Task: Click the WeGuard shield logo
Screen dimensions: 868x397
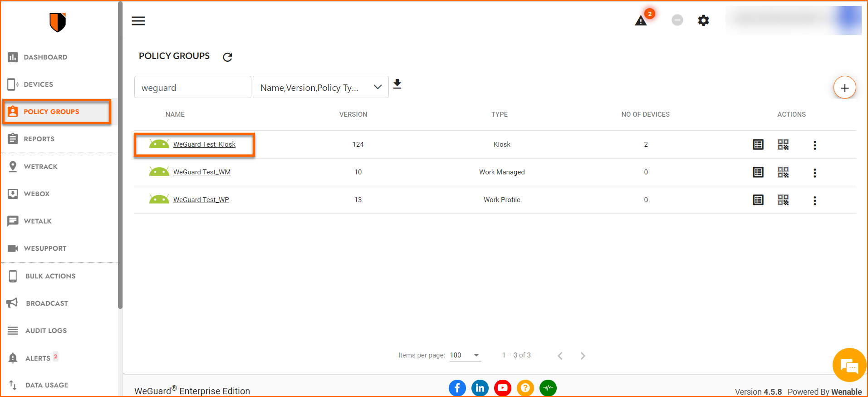Action: click(58, 22)
